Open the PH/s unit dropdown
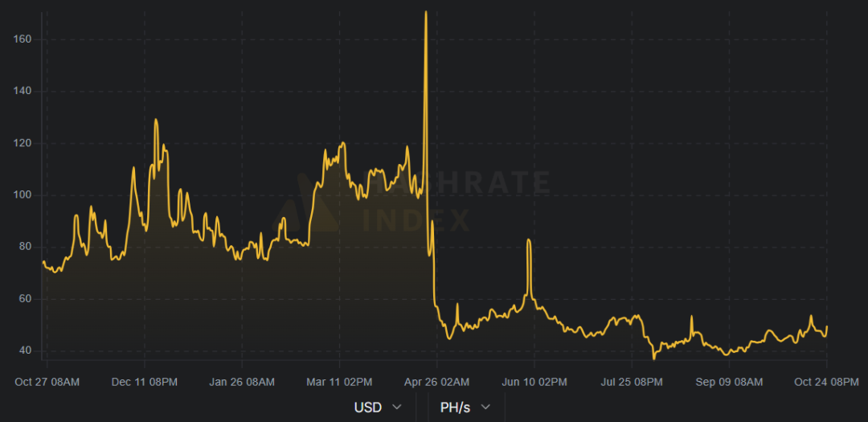Viewport: 868px width, 422px height. pyautogui.click(x=465, y=408)
